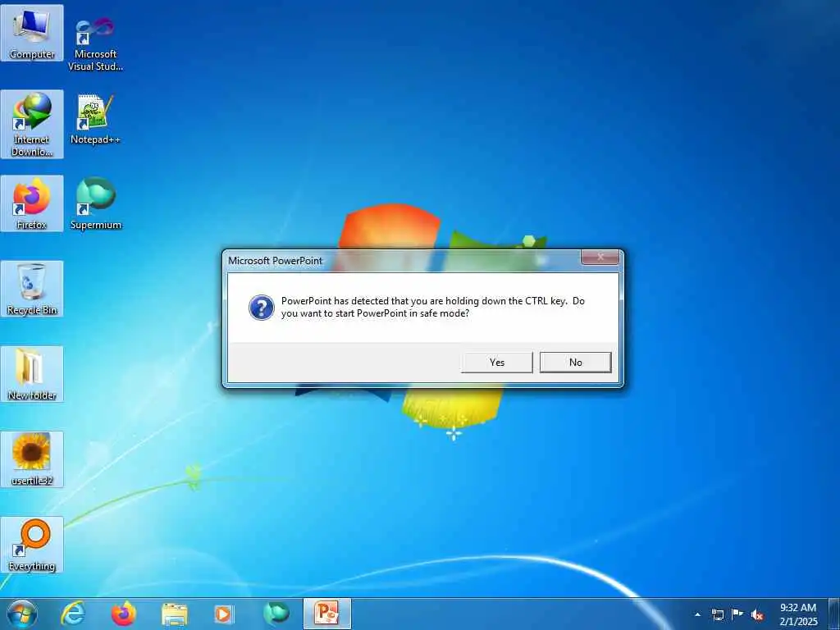The height and width of the screenshot is (630, 840).
Task: Select the Internet Download Manager shortcut
Action: tap(32, 125)
